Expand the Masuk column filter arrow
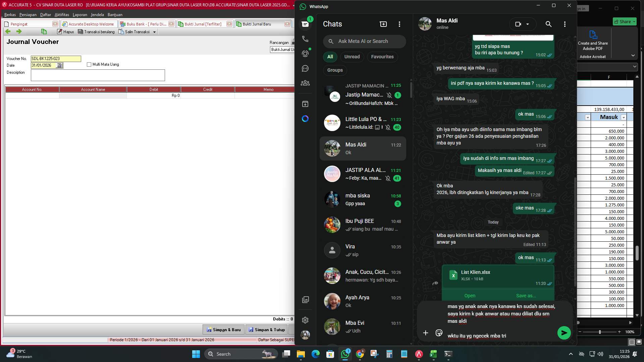Screen dimensions: 644x362 (x=624, y=117)
